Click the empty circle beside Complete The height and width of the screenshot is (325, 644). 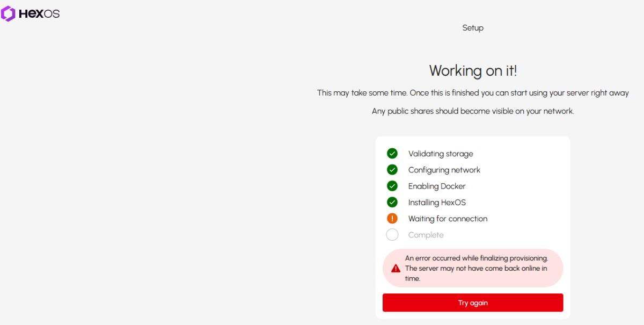392,235
